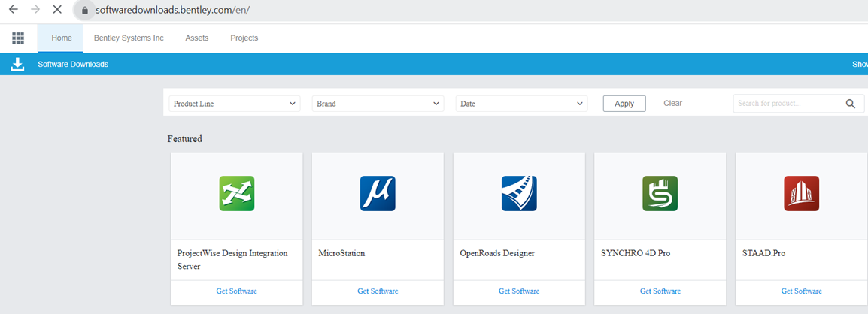
Task: Click the MicroStation blue product icon
Action: (x=378, y=194)
